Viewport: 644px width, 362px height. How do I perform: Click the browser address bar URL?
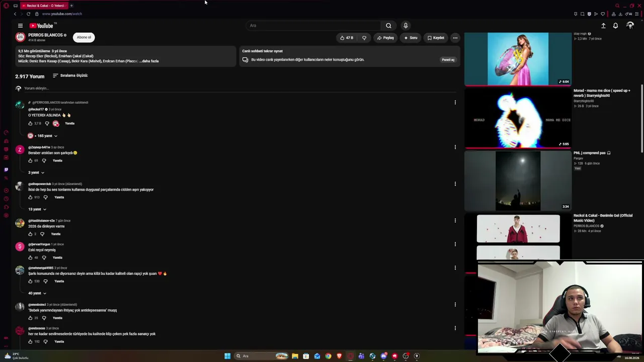pyautogui.click(x=62, y=14)
